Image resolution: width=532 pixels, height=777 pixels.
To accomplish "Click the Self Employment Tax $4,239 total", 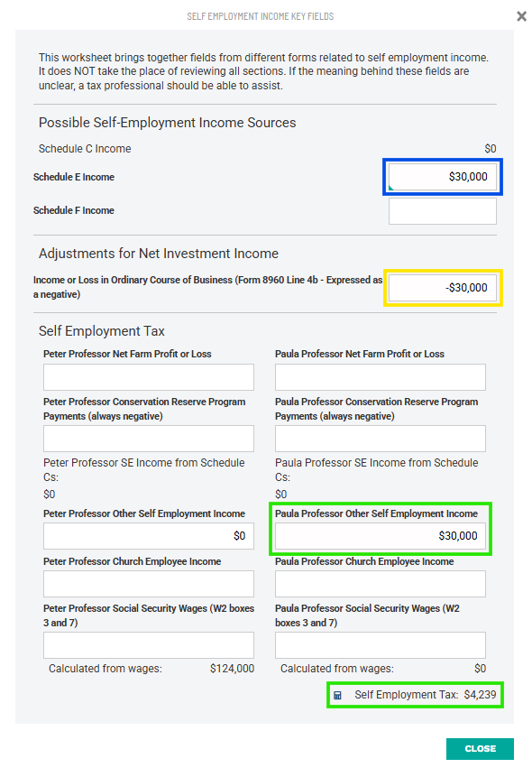I will [425, 695].
